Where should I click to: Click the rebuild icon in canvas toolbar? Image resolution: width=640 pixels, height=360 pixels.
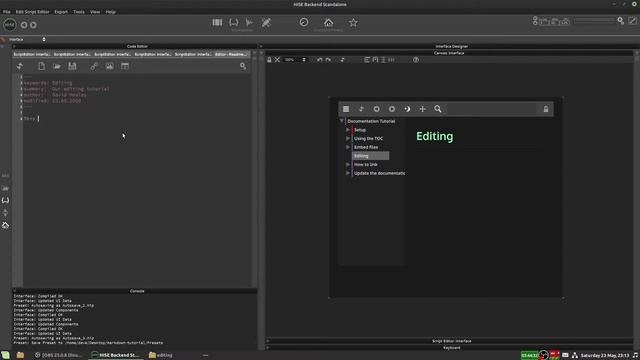pyautogui.click(x=342, y=60)
